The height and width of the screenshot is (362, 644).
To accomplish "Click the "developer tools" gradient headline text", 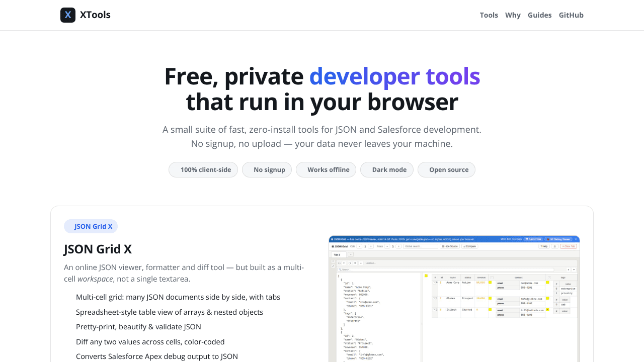I will pyautogui.click(x=394, y=76).
